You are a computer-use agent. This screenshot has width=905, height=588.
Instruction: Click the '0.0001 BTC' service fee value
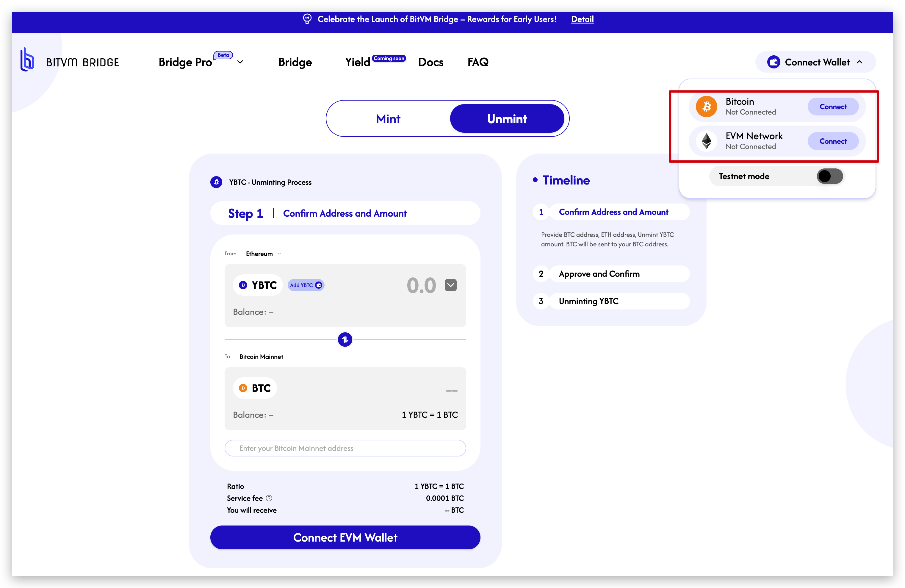pos(444,498)
